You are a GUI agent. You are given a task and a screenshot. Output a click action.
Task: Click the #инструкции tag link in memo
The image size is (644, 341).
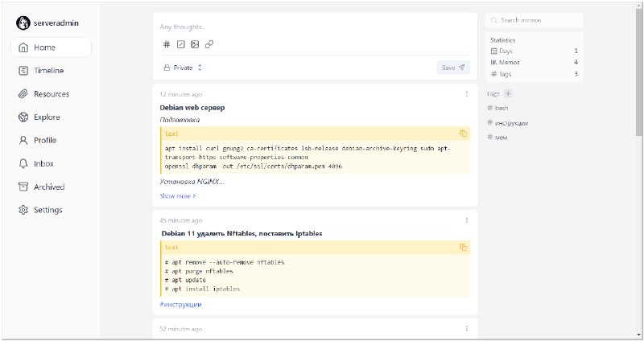click(x=180, y=305)
